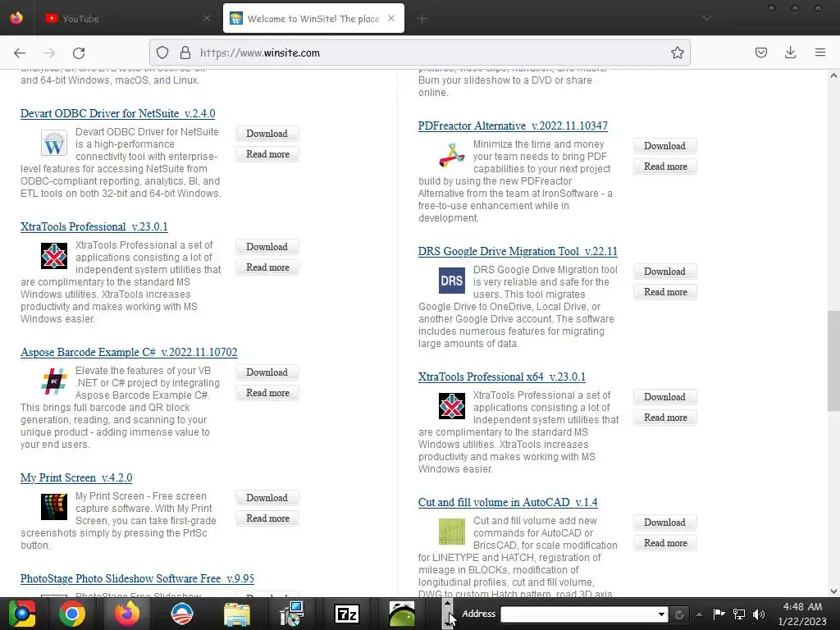Download Aspose Barcode Example C#
The image size is (840, 630).
(x=267, y=372)
